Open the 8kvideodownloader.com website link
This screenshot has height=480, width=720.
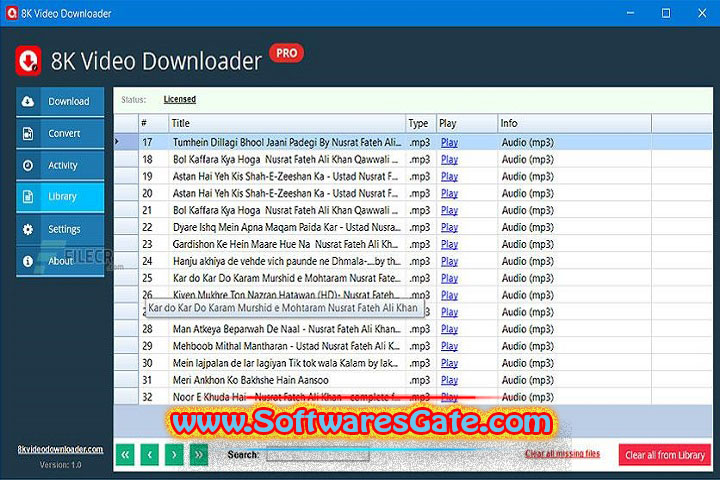[x=60, y=449]
